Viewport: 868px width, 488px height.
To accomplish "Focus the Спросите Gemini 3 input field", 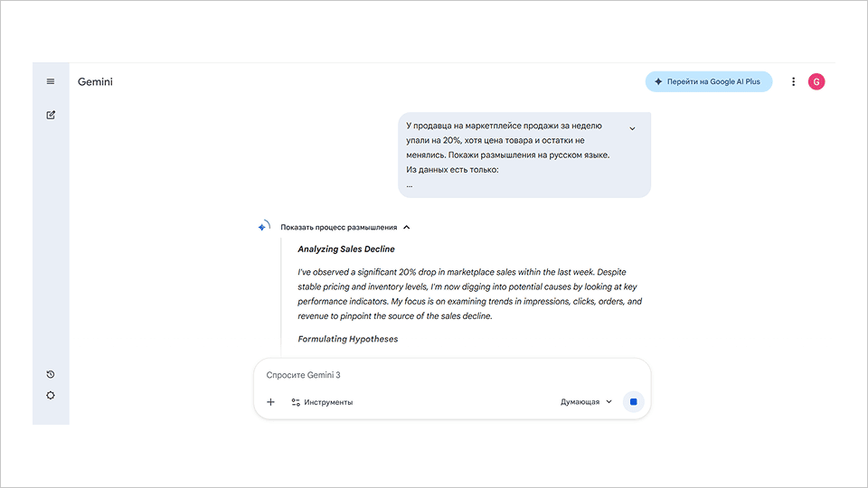I will [x=443, y=375].
